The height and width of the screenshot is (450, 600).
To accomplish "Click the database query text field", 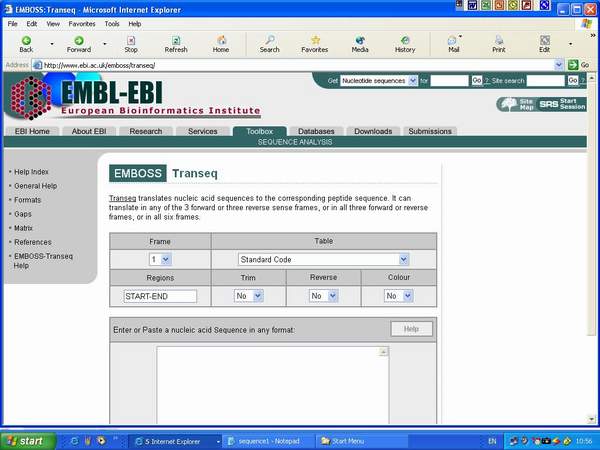I will 449,81.
